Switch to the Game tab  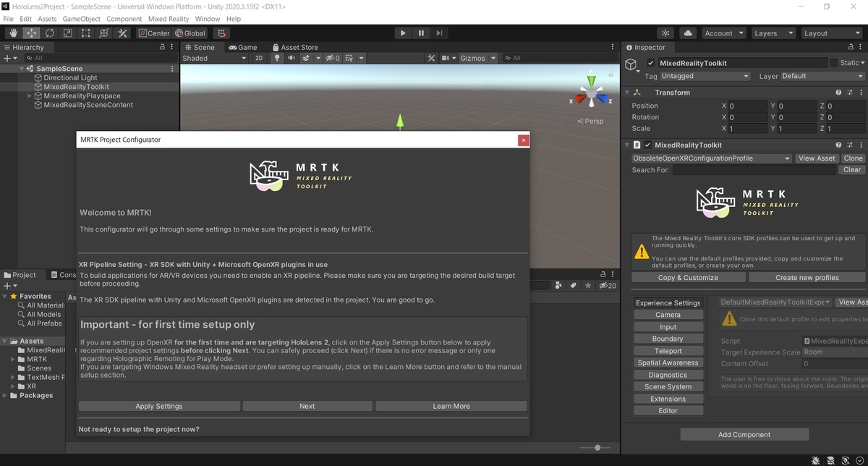(x=243, y=47)
